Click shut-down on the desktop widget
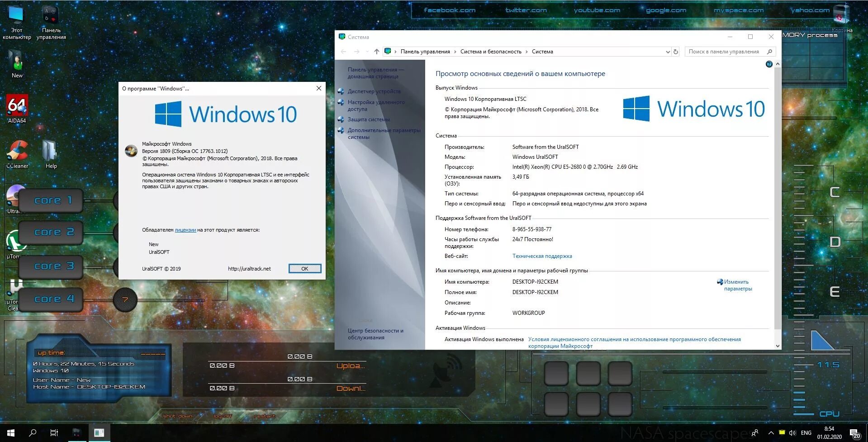This screenshot has height=442, width=868. pyautogui.click(x=177, y=416)
